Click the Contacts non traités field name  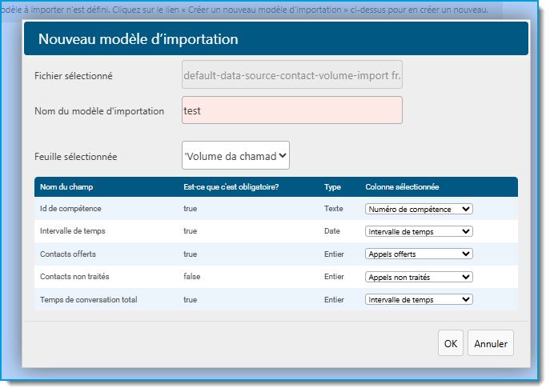pos(74,277)
